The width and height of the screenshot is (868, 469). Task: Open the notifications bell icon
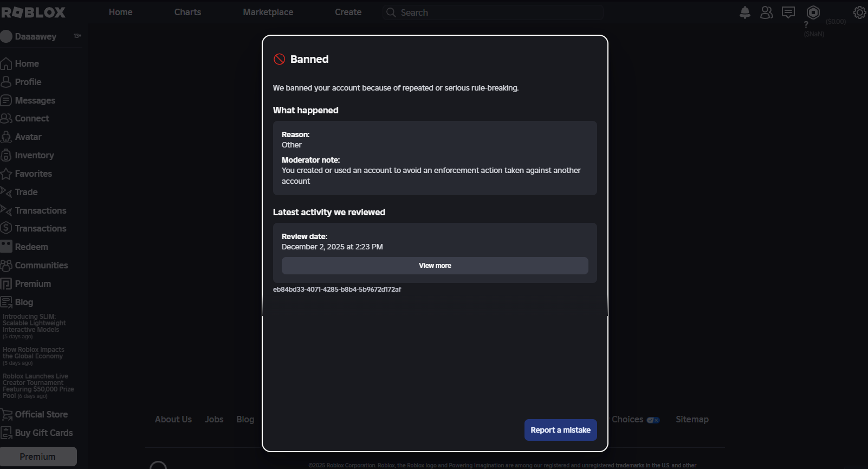click(745, 12)
